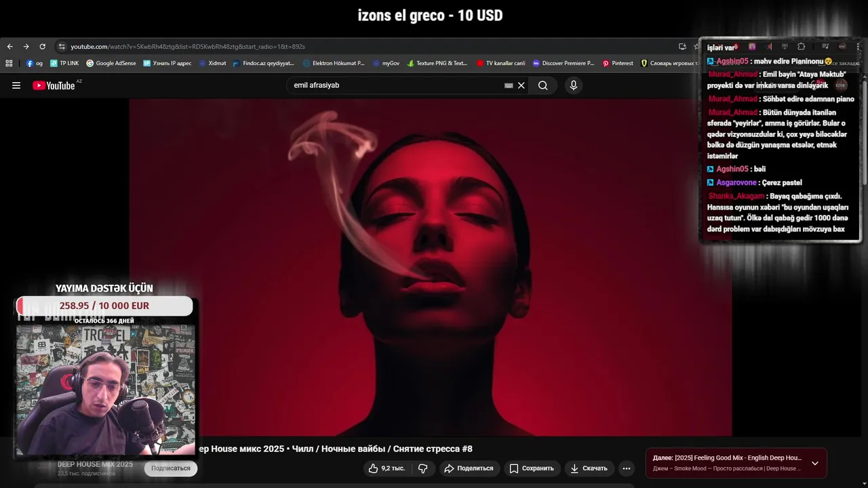This screenshot has height=488, width=868.
Task: Open the Узнать IP адрес bookmark
Action: point(167,63)
